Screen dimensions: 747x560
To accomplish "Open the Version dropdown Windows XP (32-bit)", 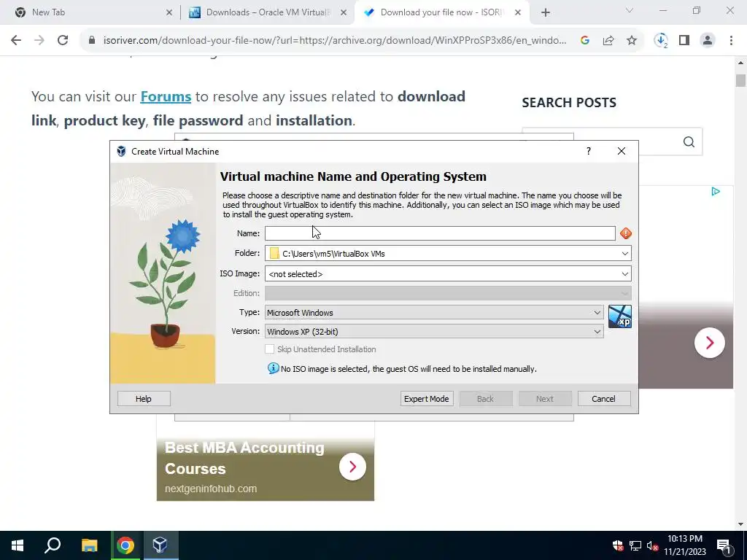I will click(434, 332).
